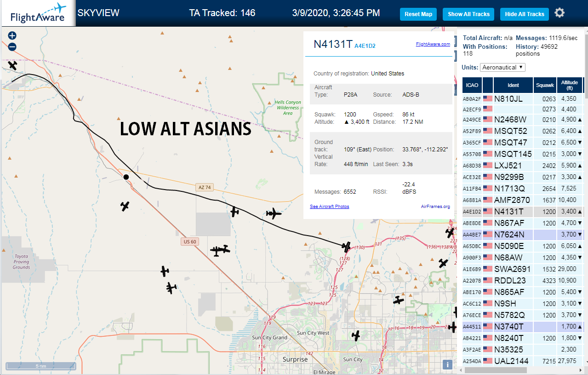The image size is (588, 375).
Task: Select the jet aircraft icon below AZ 74
Action: coord(274,213)
